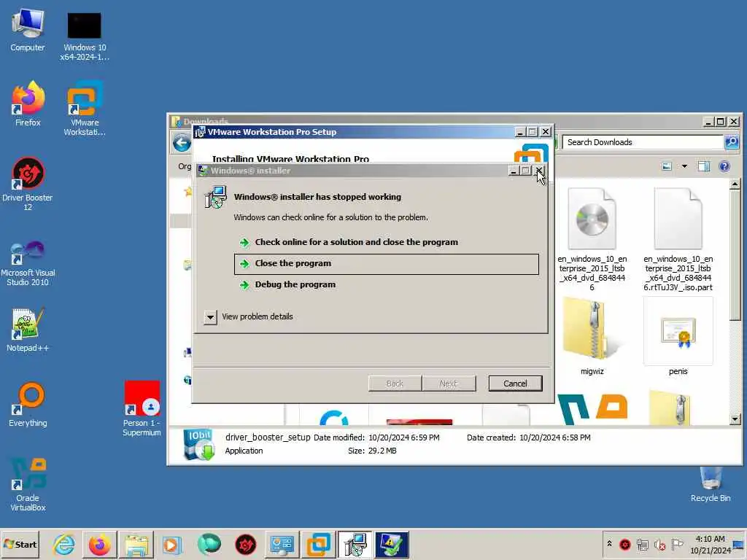
Task: Click the Downloads window back arrow
Action: [x=182, y=142]
